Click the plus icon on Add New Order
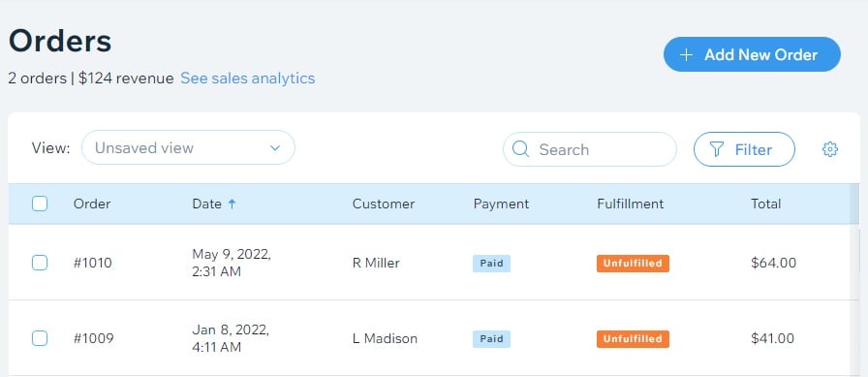868x377 pixels. [686, 55]
